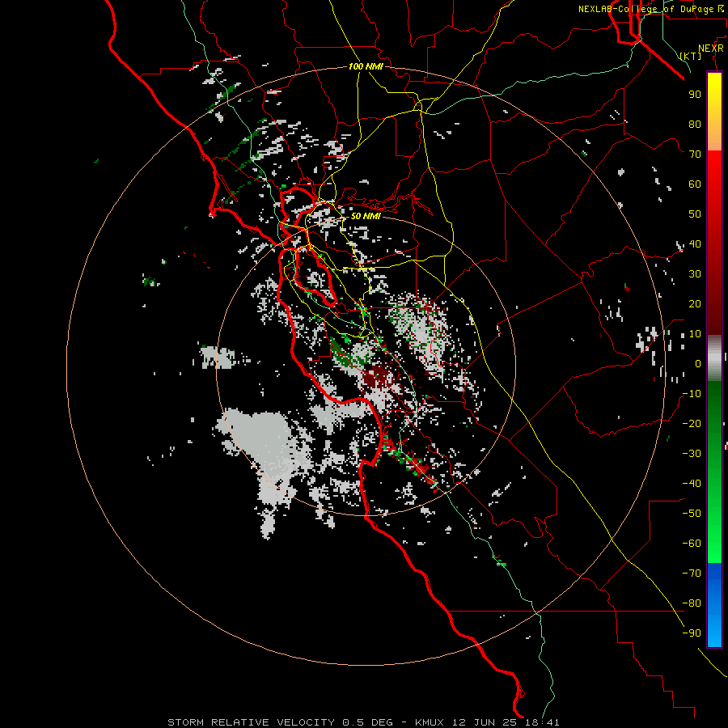Click the 80 value on the velocity scale
This screenshot has width=728, height=728.
(x=695, y=124)
